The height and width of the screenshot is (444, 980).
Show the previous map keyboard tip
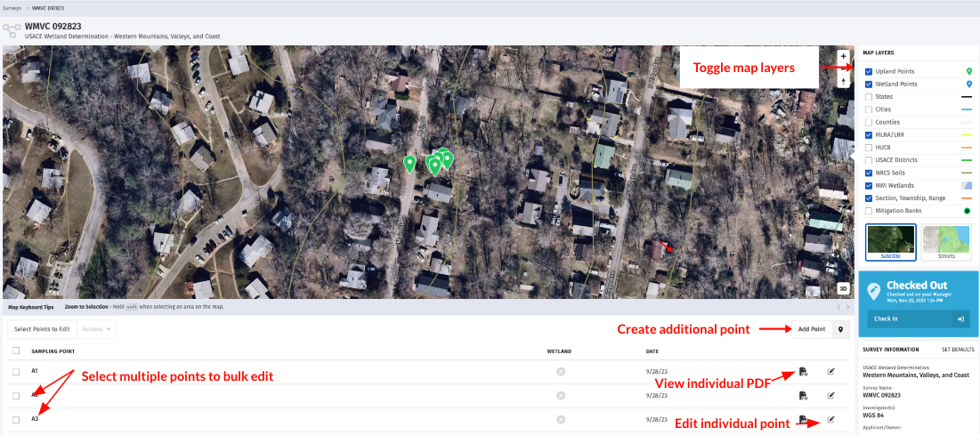[x=838, y=307]
